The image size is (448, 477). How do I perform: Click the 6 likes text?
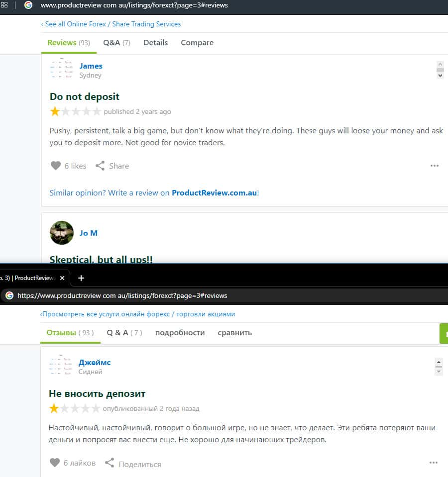point(75,166)
